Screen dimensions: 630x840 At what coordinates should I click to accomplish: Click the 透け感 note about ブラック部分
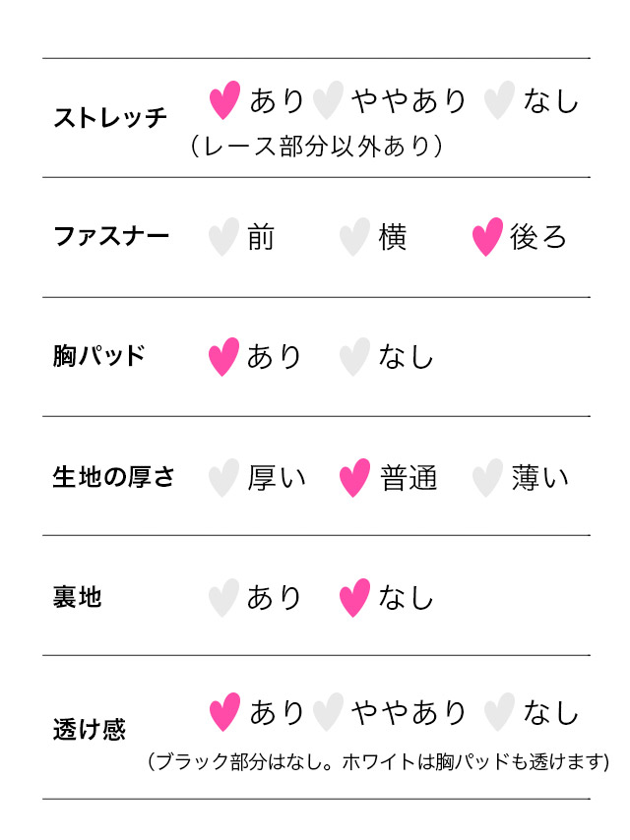point(379,761)
